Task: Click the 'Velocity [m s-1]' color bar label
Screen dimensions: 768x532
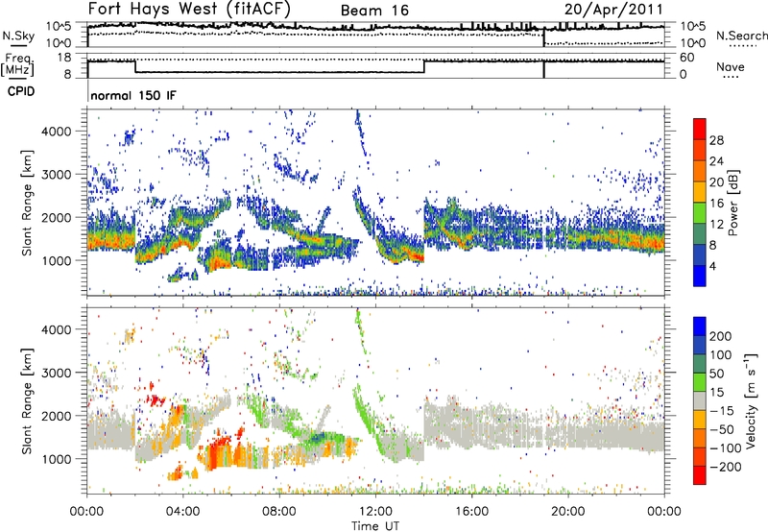Action: click(751, 400)
